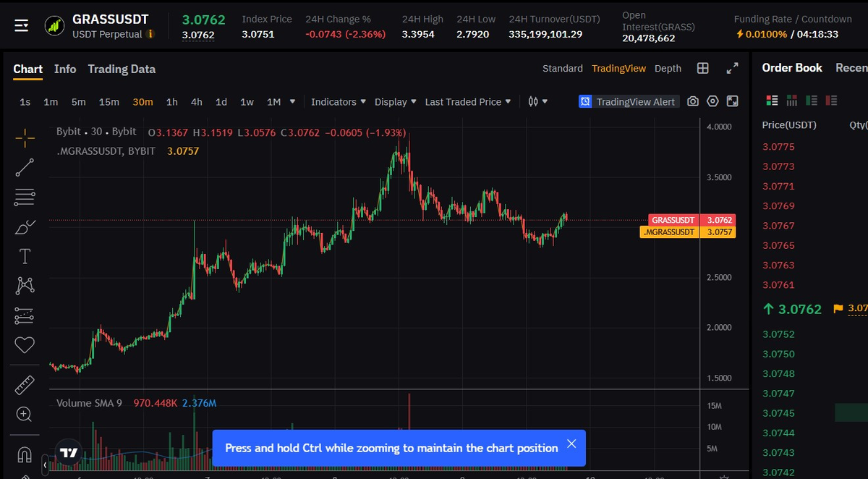
Task: Select the zoom-in magnifier tool
Action: (x=25, y=415)
